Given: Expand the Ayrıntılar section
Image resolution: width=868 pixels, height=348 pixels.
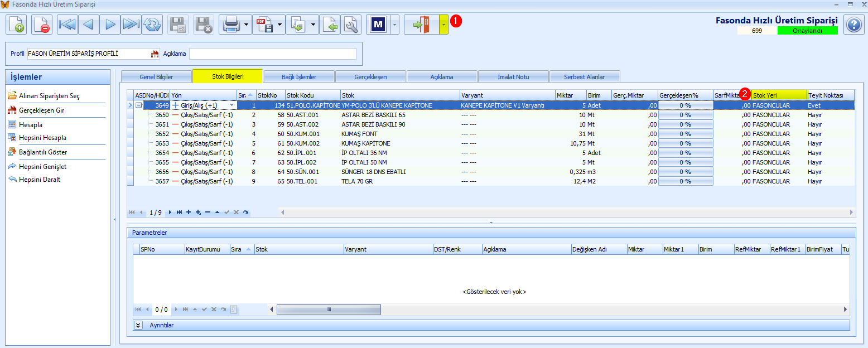Looking at the screenshot, I should click(x=138, y=325).
